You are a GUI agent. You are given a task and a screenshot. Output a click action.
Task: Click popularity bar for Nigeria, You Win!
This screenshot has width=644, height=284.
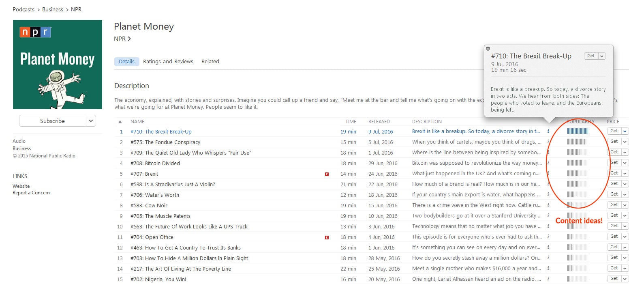578,279
